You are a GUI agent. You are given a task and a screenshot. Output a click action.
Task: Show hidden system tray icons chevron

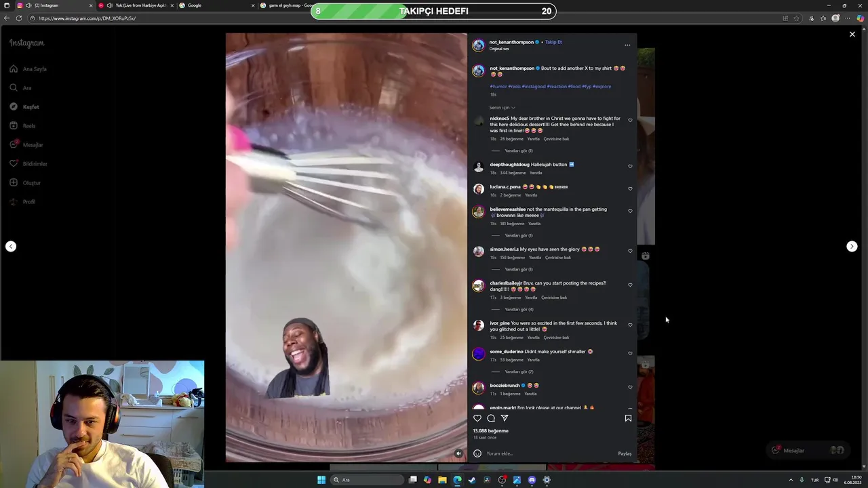click(x=791, y=480)
